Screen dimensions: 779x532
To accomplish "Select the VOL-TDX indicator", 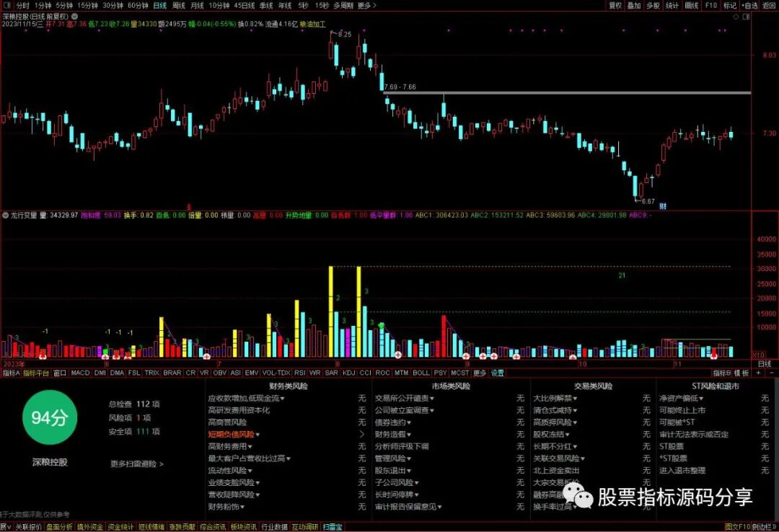I will click(x=276, y=373).
